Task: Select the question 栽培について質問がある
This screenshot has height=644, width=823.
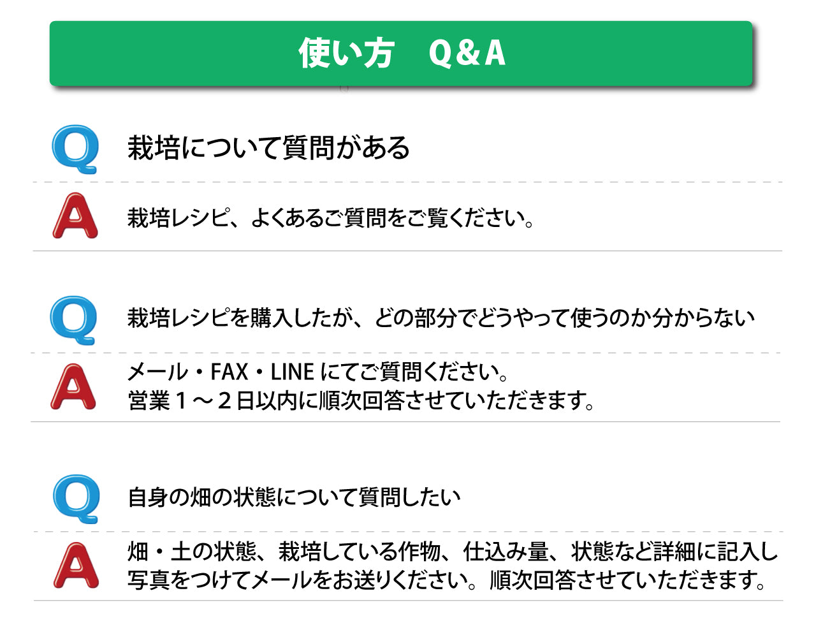Action: pyautogui.click(x=268, y=148)
